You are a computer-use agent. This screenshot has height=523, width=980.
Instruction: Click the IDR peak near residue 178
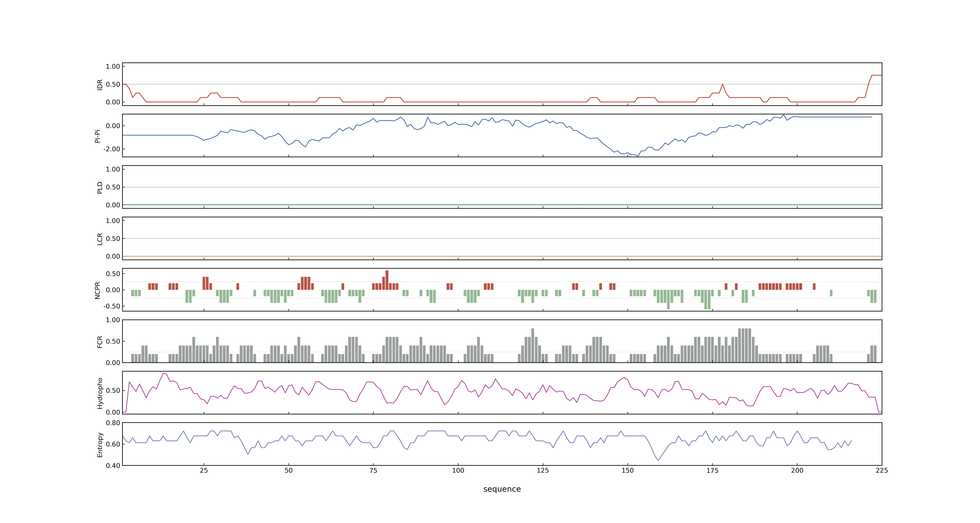click(x=722, y=85)
